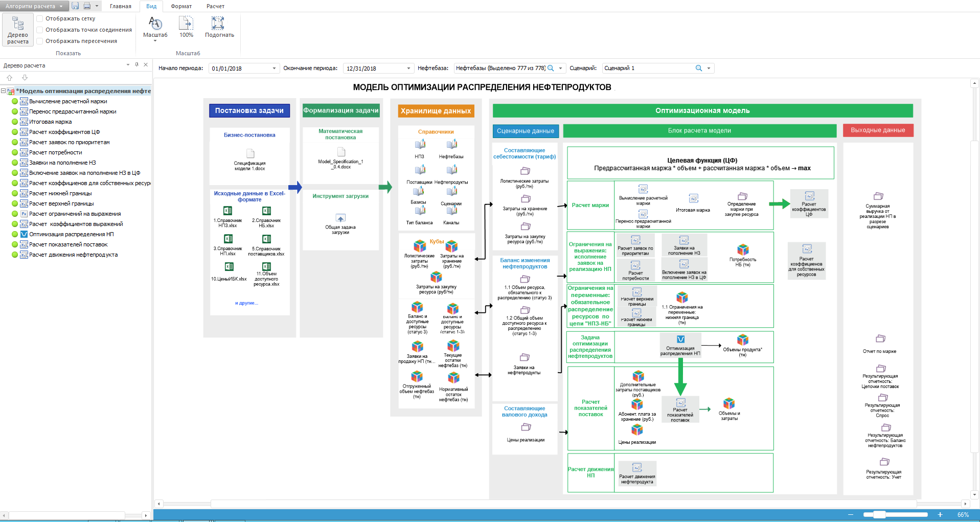This screenshot has height=522, width=980.
Task: Open the 1.Справочник НПЗ.xlsx Excel icon
Action: [x=228, y=211]
